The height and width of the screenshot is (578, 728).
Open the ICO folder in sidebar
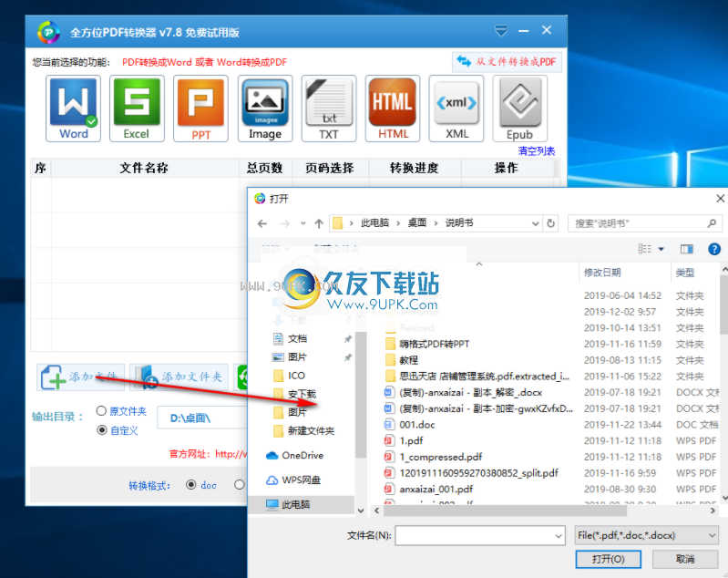(296, 376)
